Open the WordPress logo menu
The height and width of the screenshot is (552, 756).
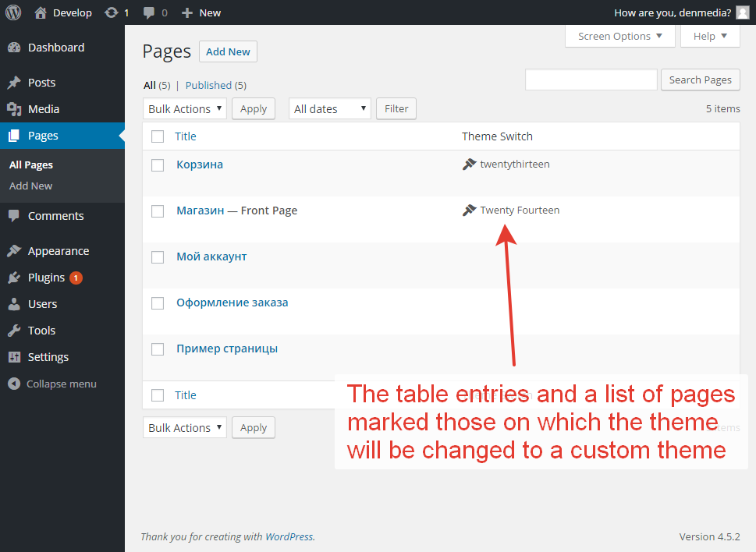[x=13, y=12]
